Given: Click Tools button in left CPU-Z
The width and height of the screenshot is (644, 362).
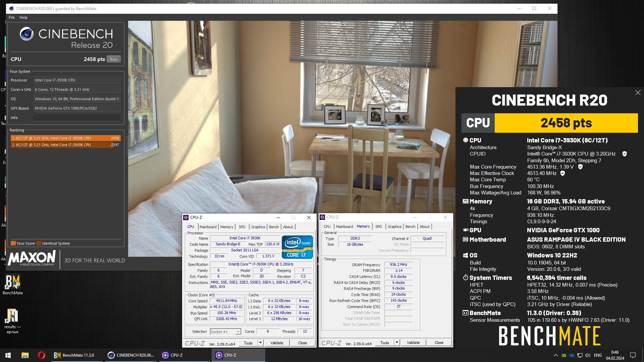Looking at the screenshot, I should click(x=248, y=343).
